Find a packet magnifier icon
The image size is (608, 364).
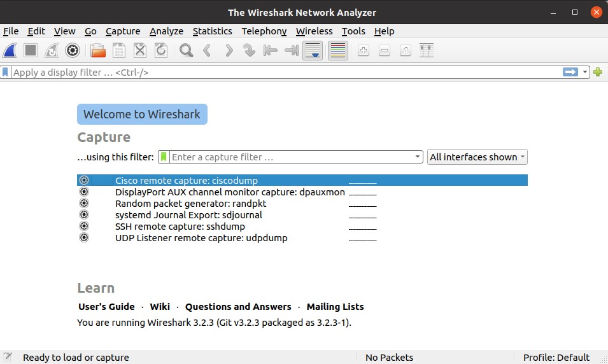click(x=186, y=50)
